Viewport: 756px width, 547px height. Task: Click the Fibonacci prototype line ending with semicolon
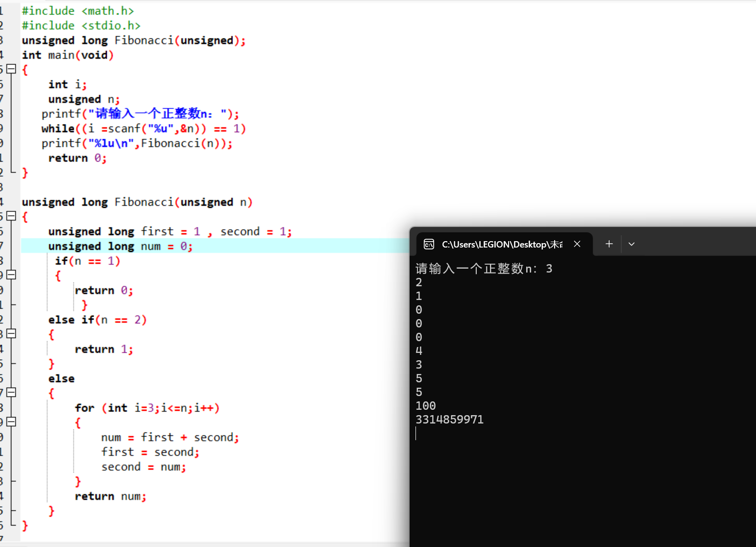(x=134, y=40)
